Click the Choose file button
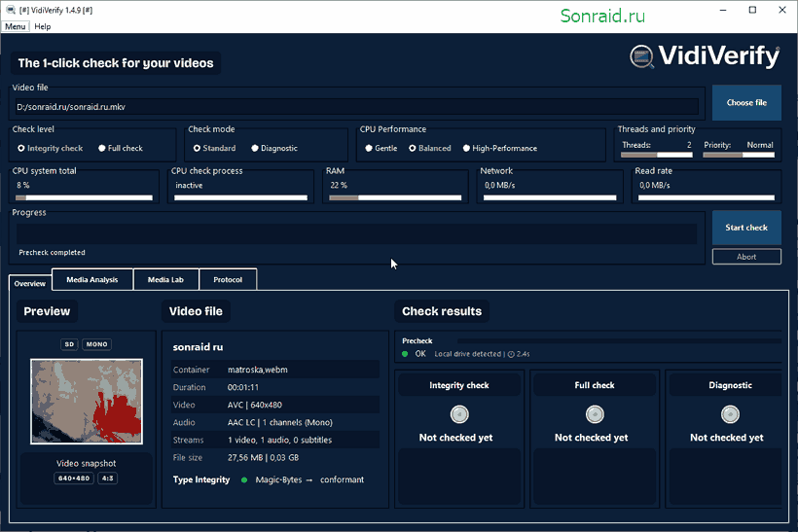 [x=746, y=103]
